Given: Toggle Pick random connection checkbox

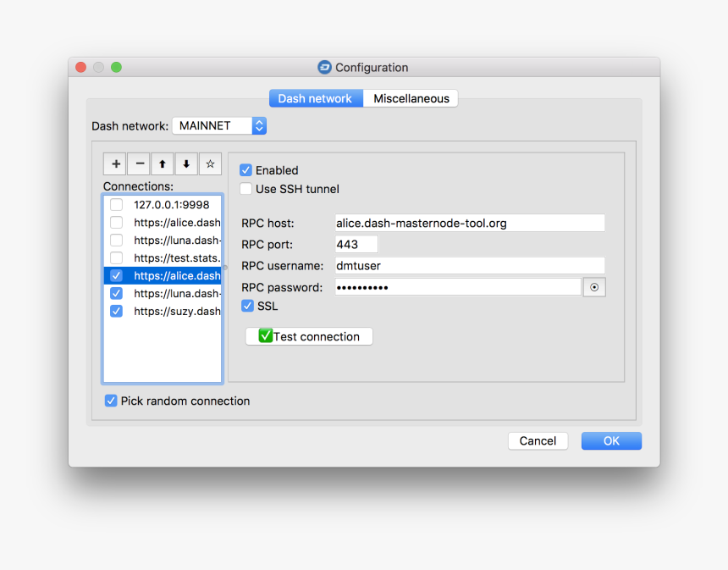Looking at the screenshot, I should pyautogui.click(x=111, y=401).
